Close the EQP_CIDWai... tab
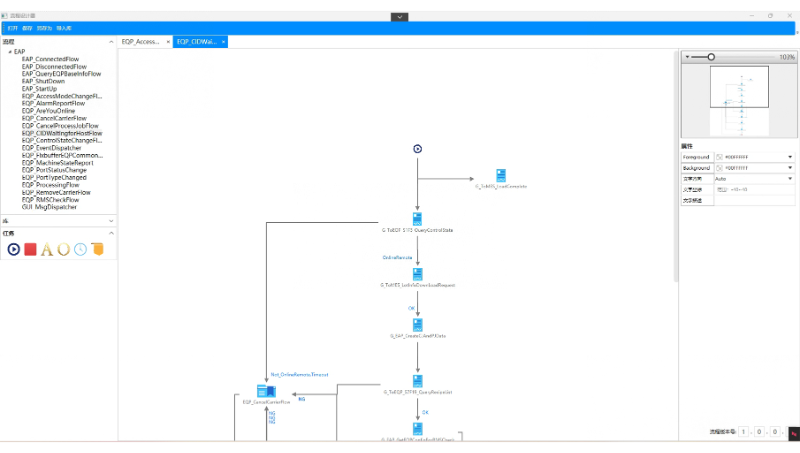The height and width of the screenshot is (453, 800). [x=223, y=42]
